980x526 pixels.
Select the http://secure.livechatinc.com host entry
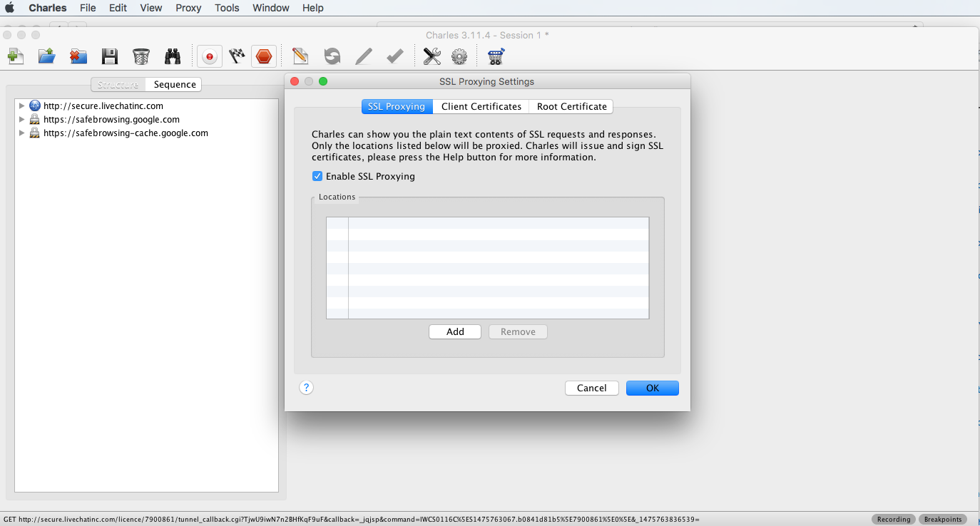pyautogui.click(x=103, y=105)
